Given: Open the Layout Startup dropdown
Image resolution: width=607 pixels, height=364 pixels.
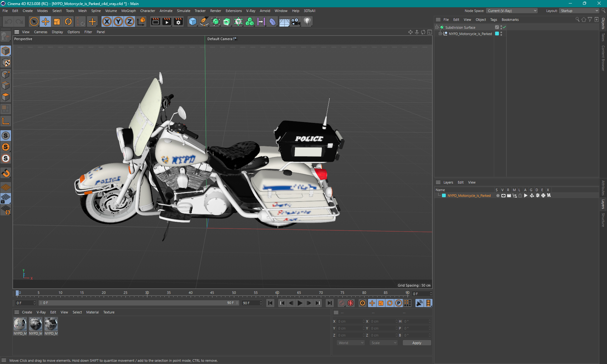Looking at the screenshot, I should coord(579,11).
